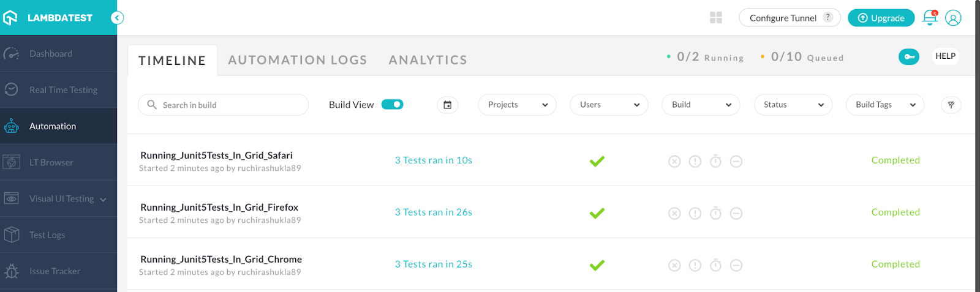Screen dimensions: 980x292
Task: Click the timeout stopwatch icon in Safari row
Action: [715, 162]
